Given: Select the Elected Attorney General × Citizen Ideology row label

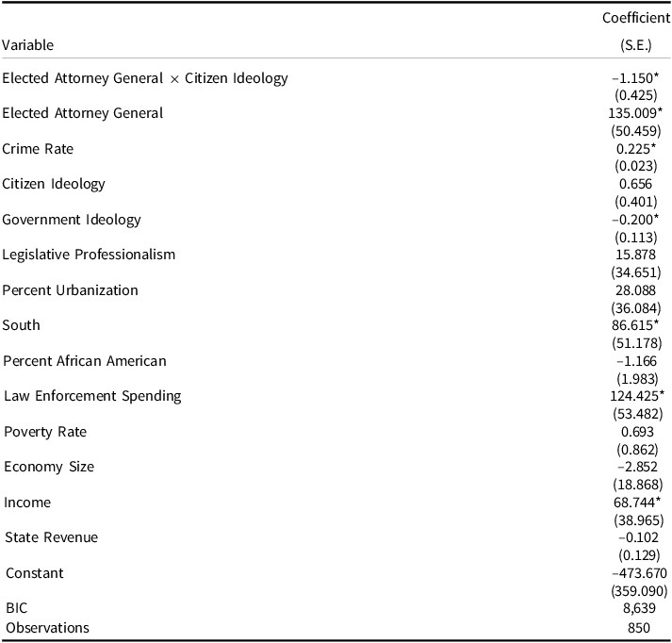Looking at the screenshot, I should 145,78.
